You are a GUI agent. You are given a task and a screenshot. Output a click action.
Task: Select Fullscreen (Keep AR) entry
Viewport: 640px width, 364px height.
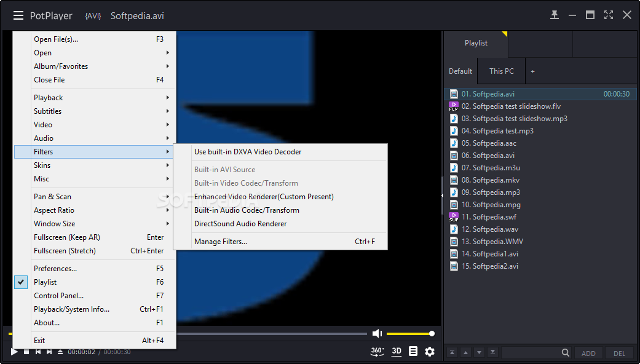click(95, 237)
